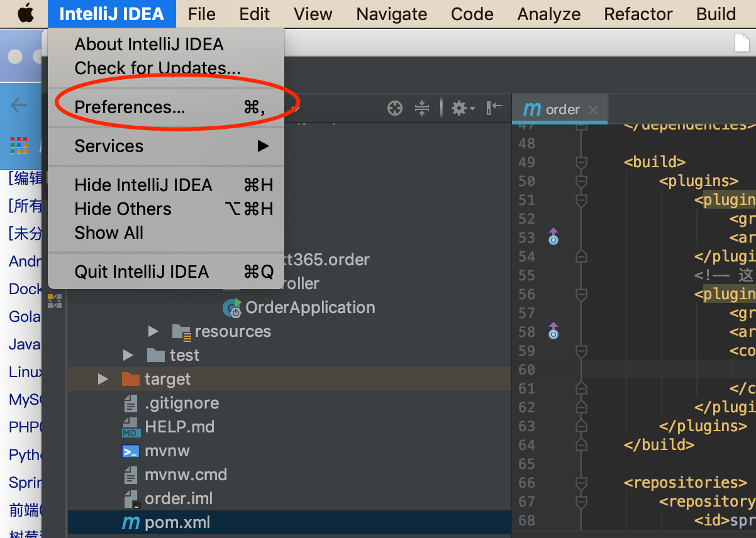Collapse the plugin tag on line 56
This screenshot has width=756, height=538.
click(x=581, y=295)
